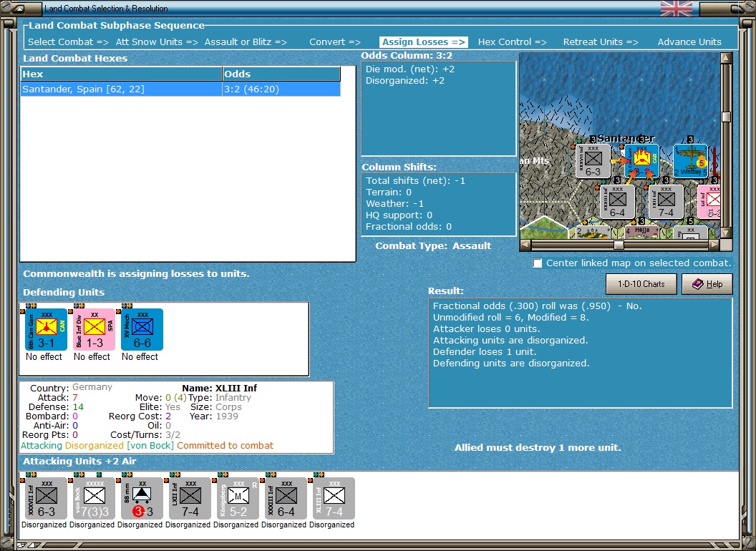Click minimap scroll up arrow
Viewport: 756px width, 551px height.
726,59
